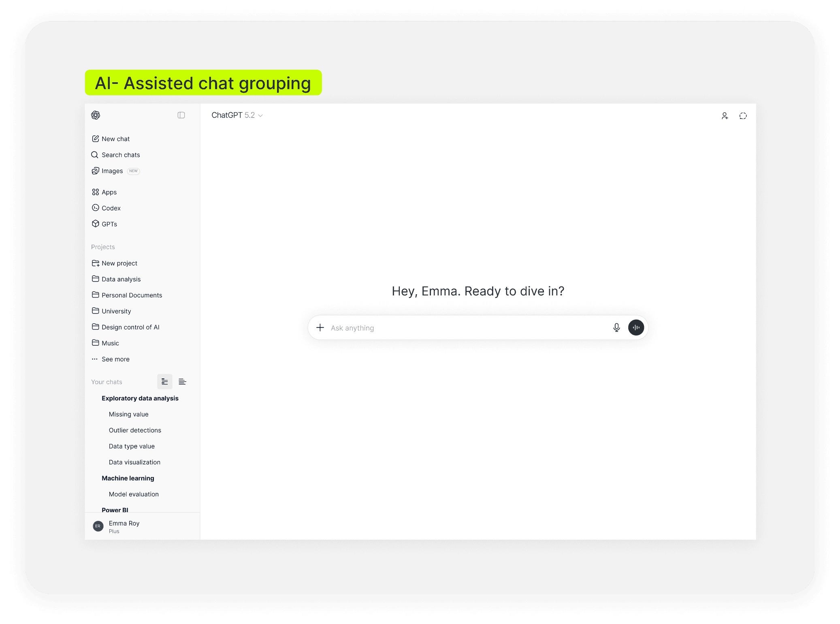Switch to grouped chat view toggle

[x=164, y=382]
